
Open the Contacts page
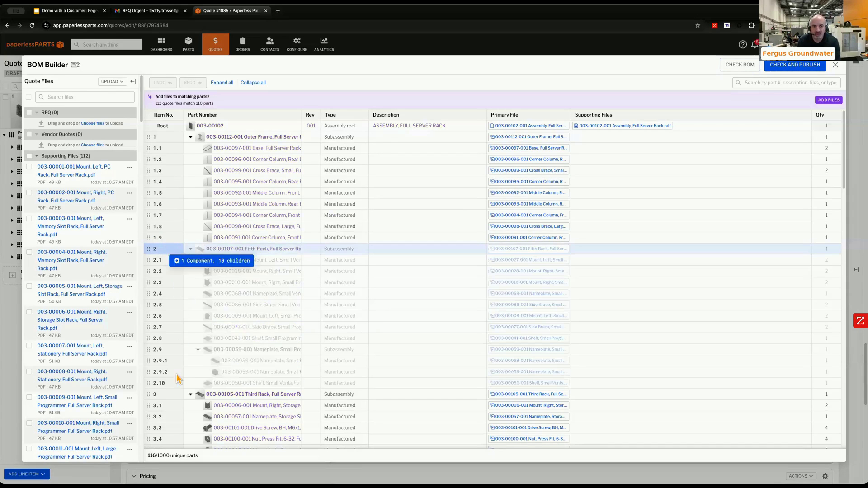pyautogui.click(x=269, y=44)
